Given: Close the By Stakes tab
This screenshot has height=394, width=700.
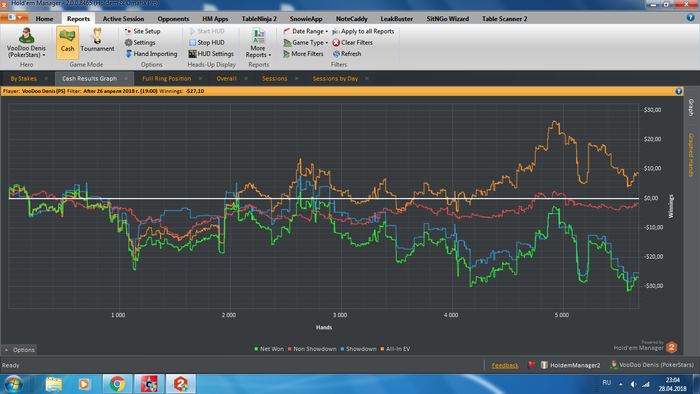Looking at the screenshot, I should [46, 79].
